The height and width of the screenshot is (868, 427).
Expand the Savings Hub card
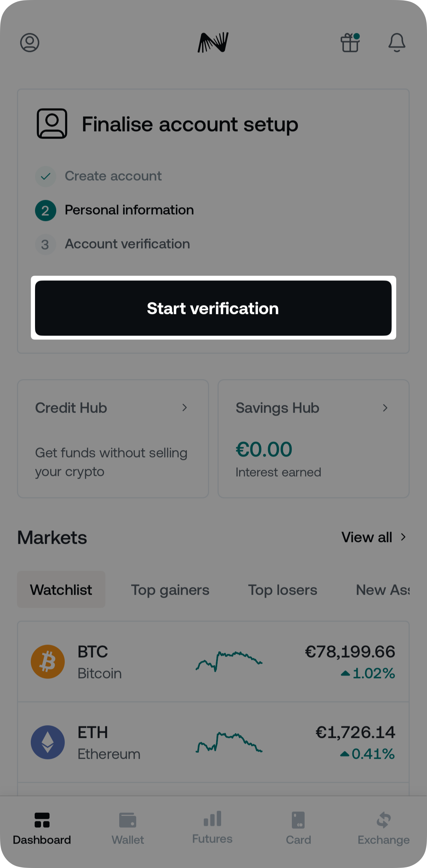pyautogui.click(x=314, y=438)
